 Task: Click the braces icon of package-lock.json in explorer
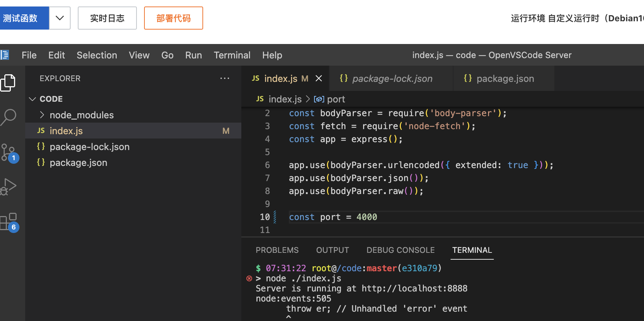41,146
